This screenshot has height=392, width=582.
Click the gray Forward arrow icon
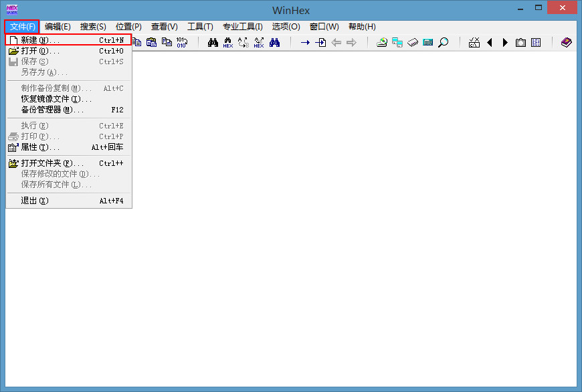[x=351, y=43]
